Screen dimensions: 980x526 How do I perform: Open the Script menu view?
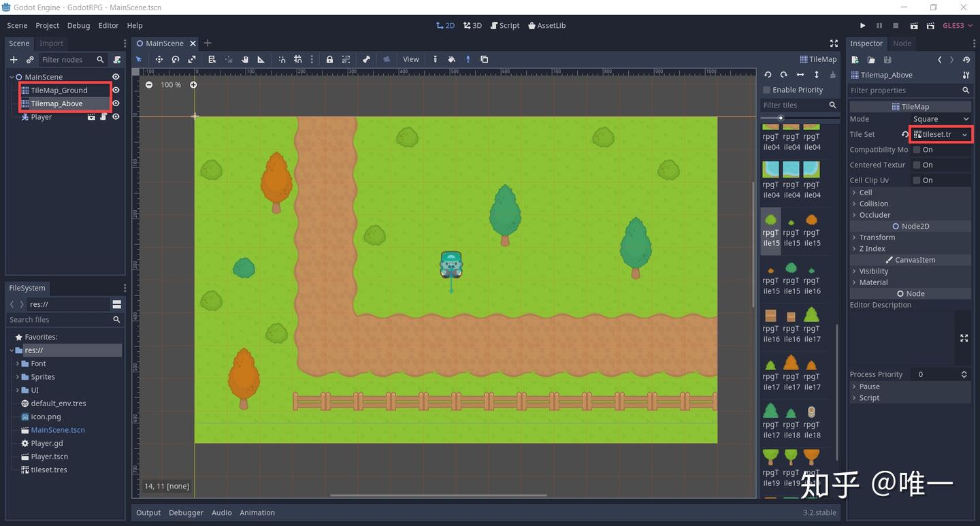click(x=504, y=25)
